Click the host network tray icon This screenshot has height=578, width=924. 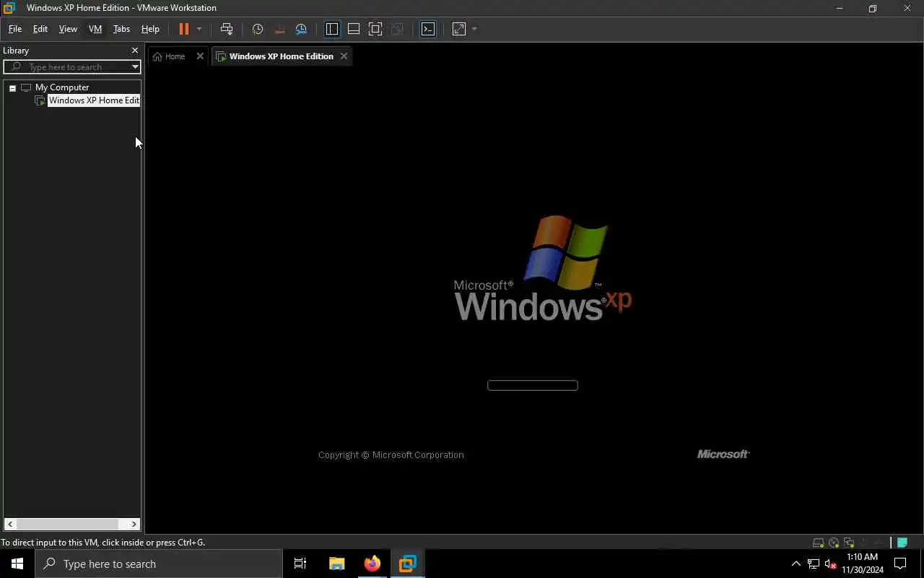click(x=814, y=564)
